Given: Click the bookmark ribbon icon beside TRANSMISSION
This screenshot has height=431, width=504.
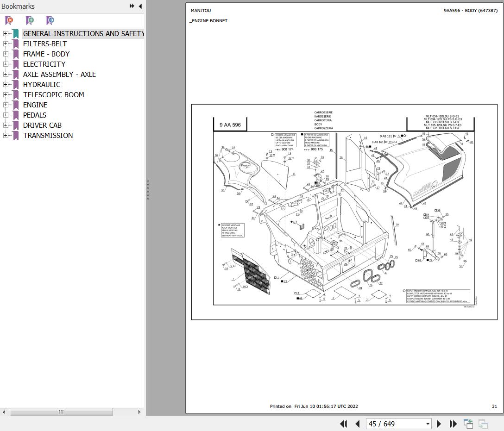Looking at the screenshot, I should 16,136.
